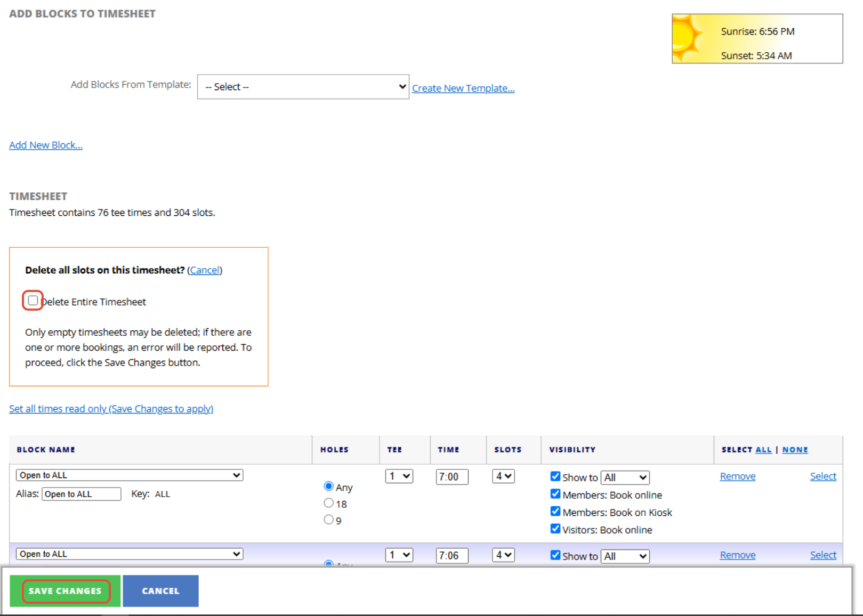Open Show to dropdown in the 7:06 row
The height and width of the screenshot is (616, 863).
coord(625,556)
